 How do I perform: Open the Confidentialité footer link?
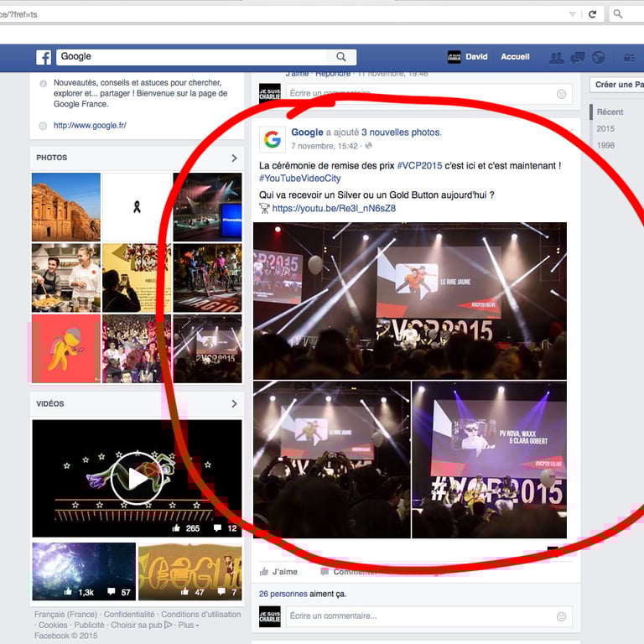(x=129, y=615)
